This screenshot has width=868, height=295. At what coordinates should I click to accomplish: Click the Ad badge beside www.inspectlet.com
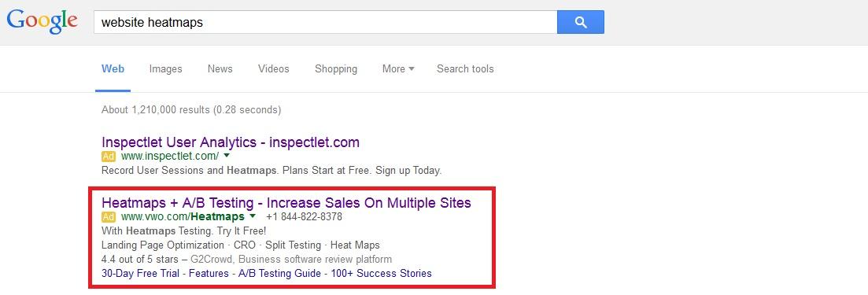tap(109, 156)
